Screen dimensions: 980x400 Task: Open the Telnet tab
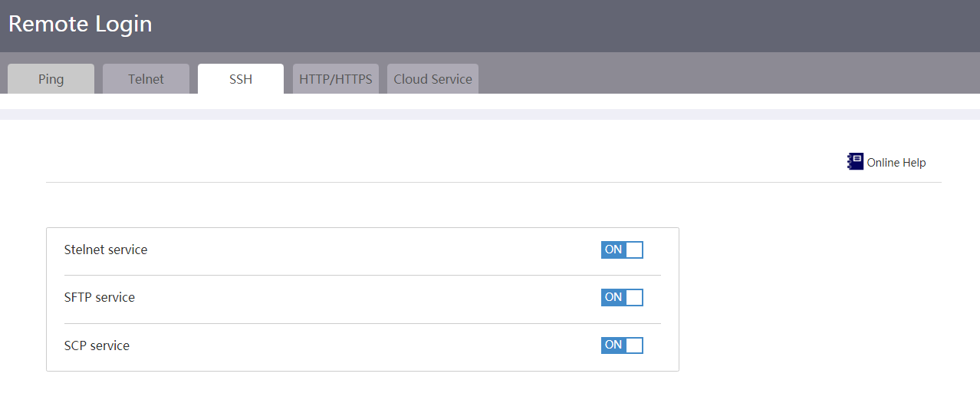(x=146, y=79)
